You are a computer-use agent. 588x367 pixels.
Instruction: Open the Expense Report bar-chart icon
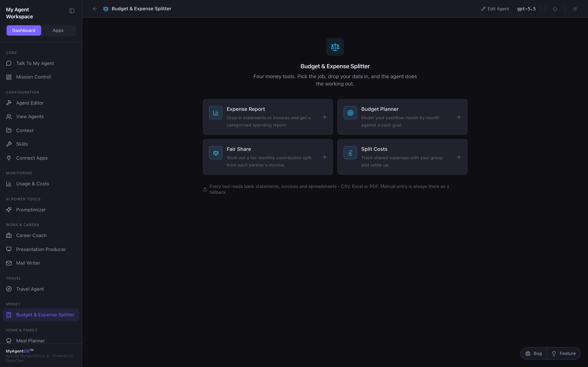pyautogui.click(x=216, y=113)
